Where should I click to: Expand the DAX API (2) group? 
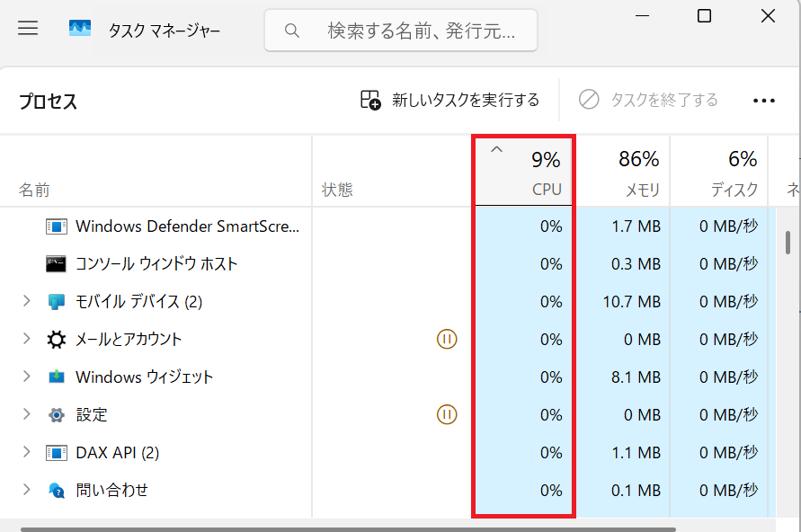coord(24,452)
